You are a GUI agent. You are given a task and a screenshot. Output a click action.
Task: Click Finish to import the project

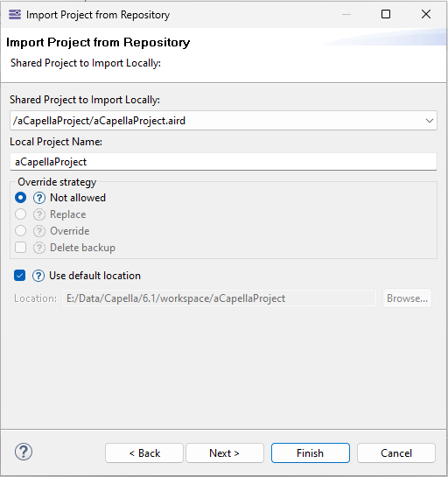[311, 453]
